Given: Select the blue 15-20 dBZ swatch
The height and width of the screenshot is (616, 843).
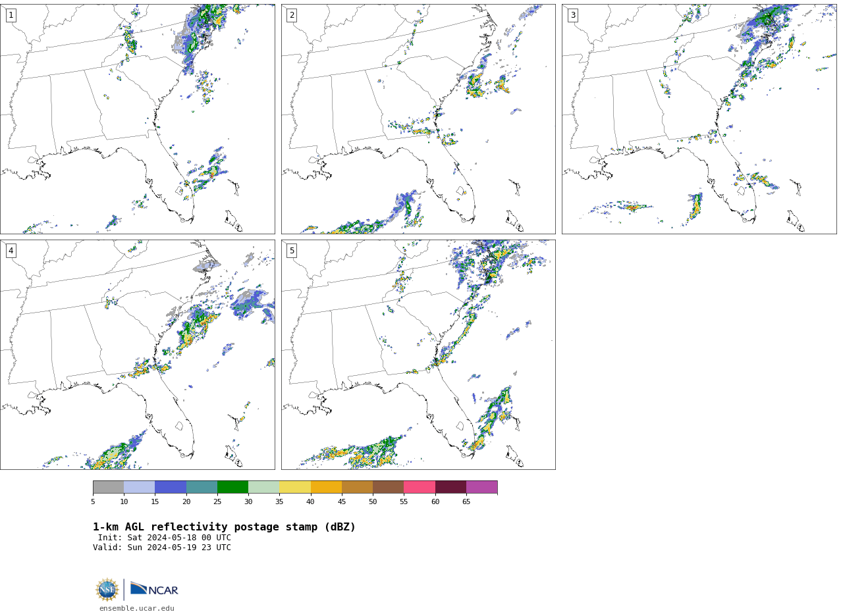Looking at the screenshot, I should (x=171, y=487).
